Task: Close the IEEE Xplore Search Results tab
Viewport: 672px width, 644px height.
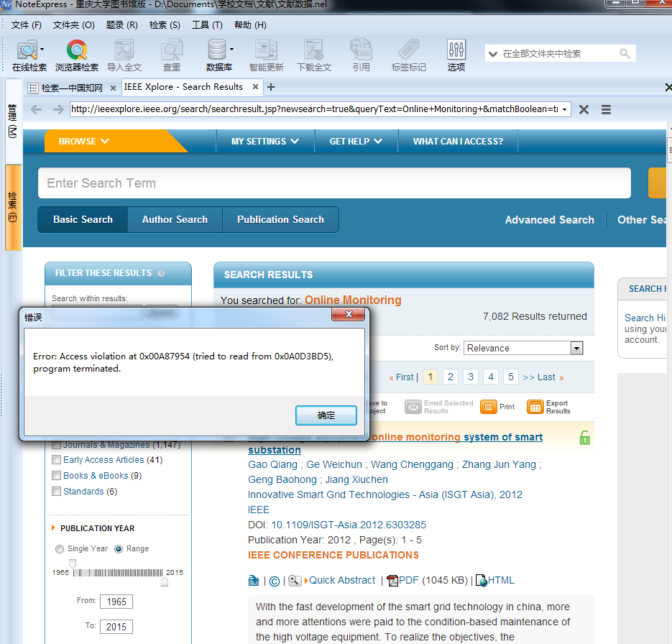Action: tap(255, 86)
